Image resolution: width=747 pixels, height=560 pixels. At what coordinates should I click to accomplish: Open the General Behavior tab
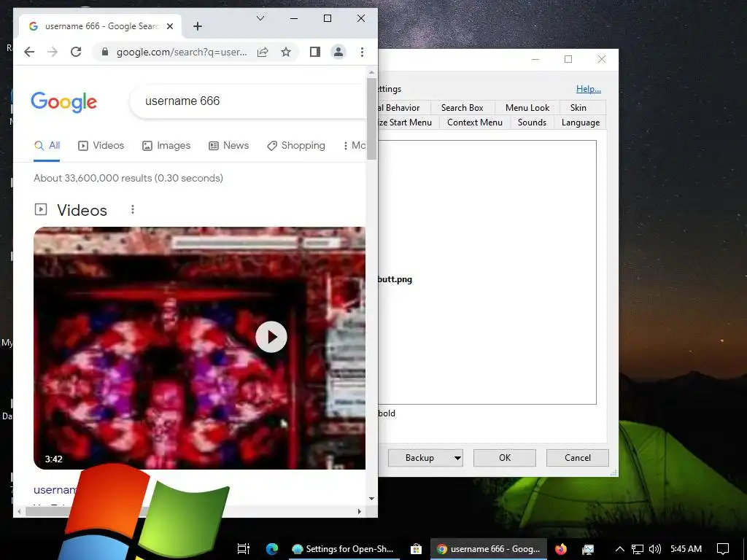click(404, 108)
